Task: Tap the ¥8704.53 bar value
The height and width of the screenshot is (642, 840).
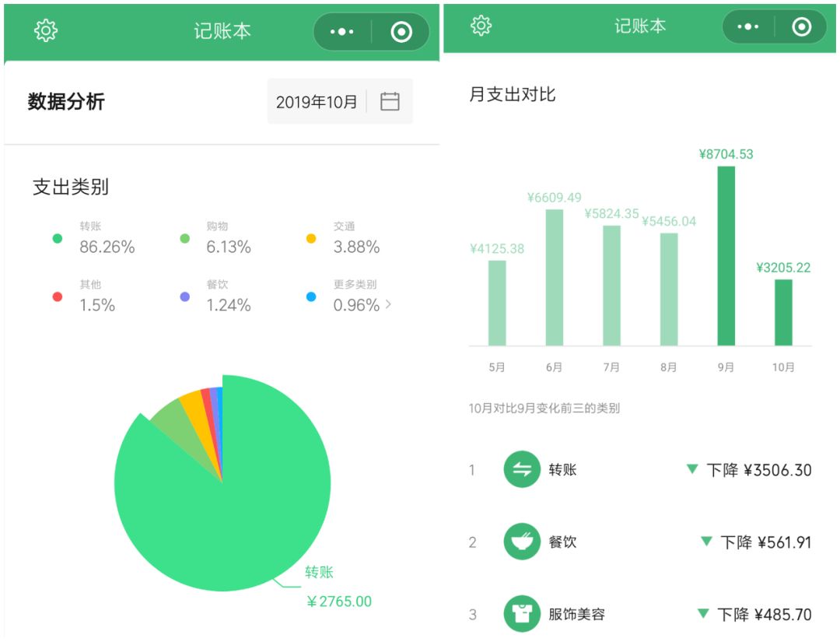Action: pos(726,154)
